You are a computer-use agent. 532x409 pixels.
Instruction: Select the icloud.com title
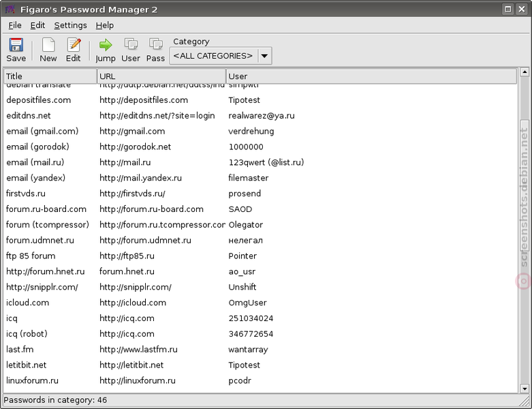coord(27,303)
